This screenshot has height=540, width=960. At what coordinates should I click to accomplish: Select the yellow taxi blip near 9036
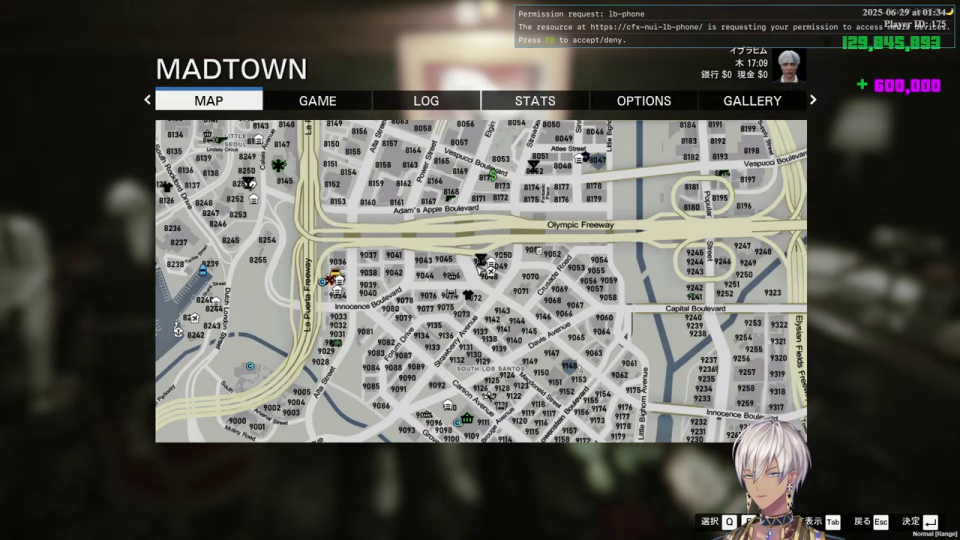pos(335,272)
